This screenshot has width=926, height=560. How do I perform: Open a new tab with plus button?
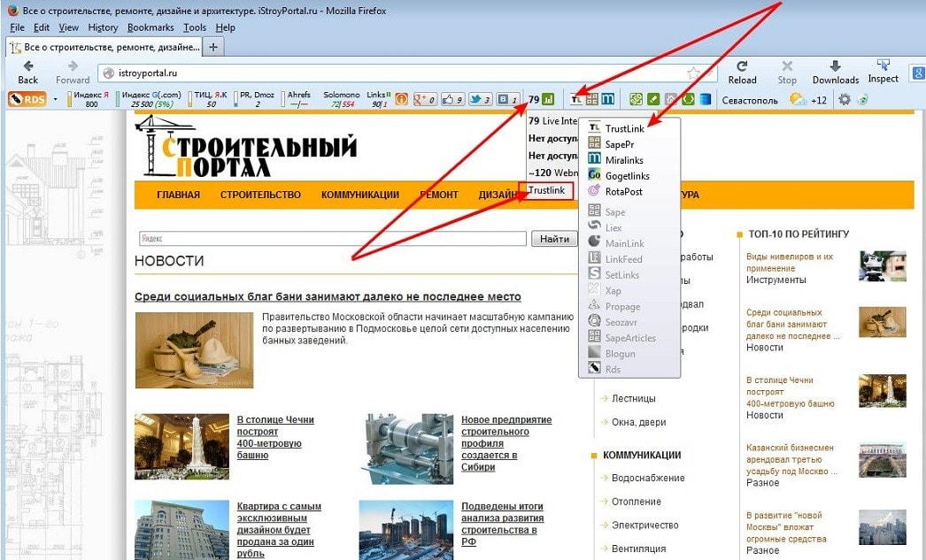[x=213, y=47]
